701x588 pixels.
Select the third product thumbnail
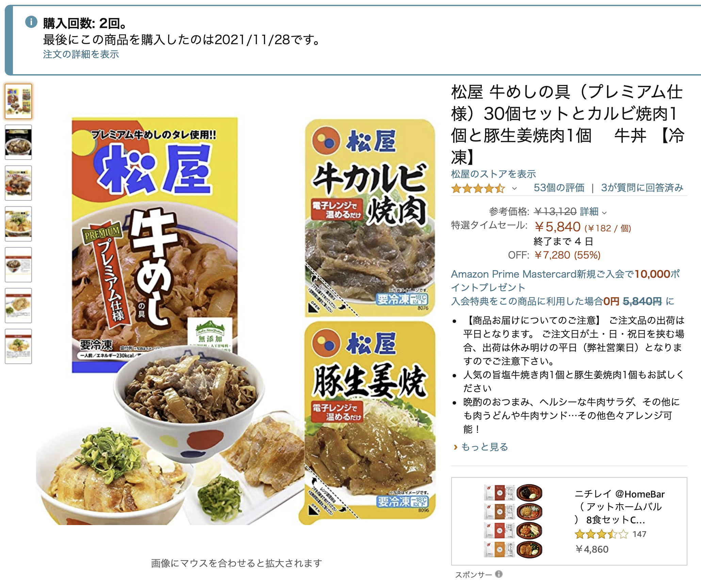click(18, 183)
